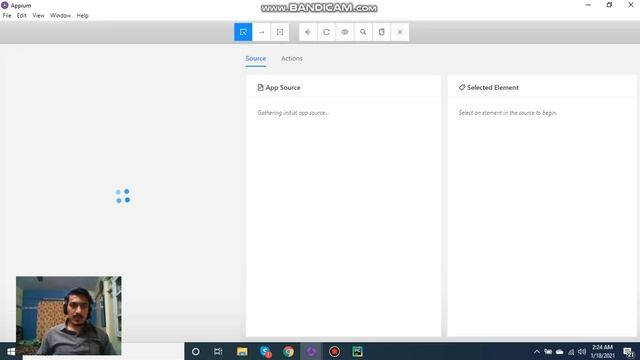The width and height of the screenshot is (640, 360).
Task: Restore down the Appium window
Action: pyautogui.click(x=609, y=5)
